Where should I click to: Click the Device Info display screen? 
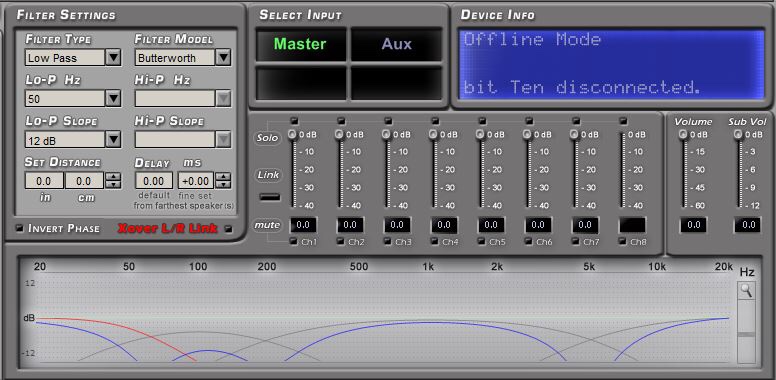click(611, 64)
